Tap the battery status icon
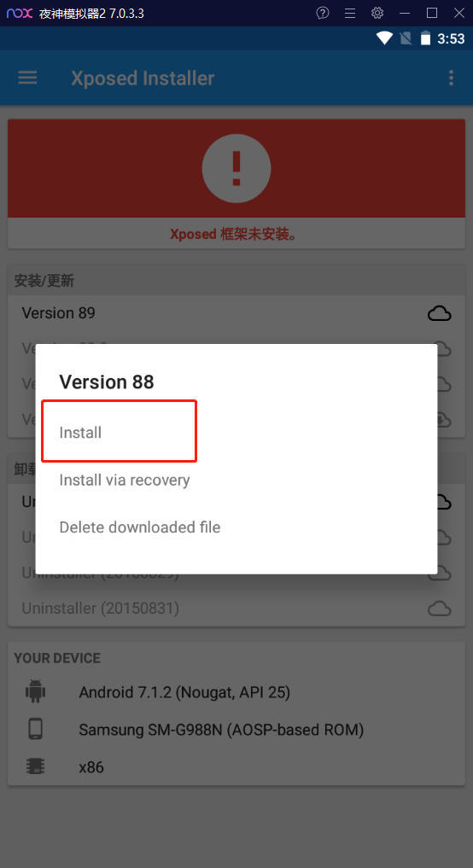This screenshot has height=868, width=473. click(x=425, y=38)
